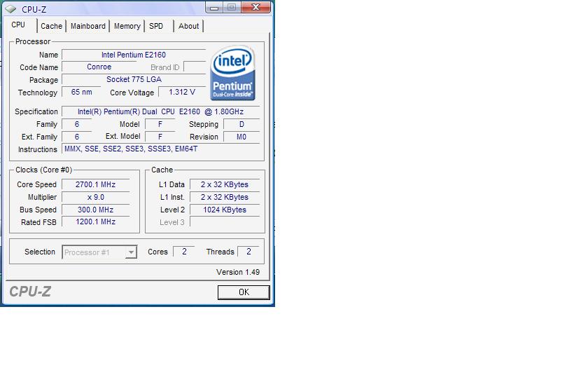Switch to the Cache tab
This screenshot has width=588, height=368.
pos(51,26)
